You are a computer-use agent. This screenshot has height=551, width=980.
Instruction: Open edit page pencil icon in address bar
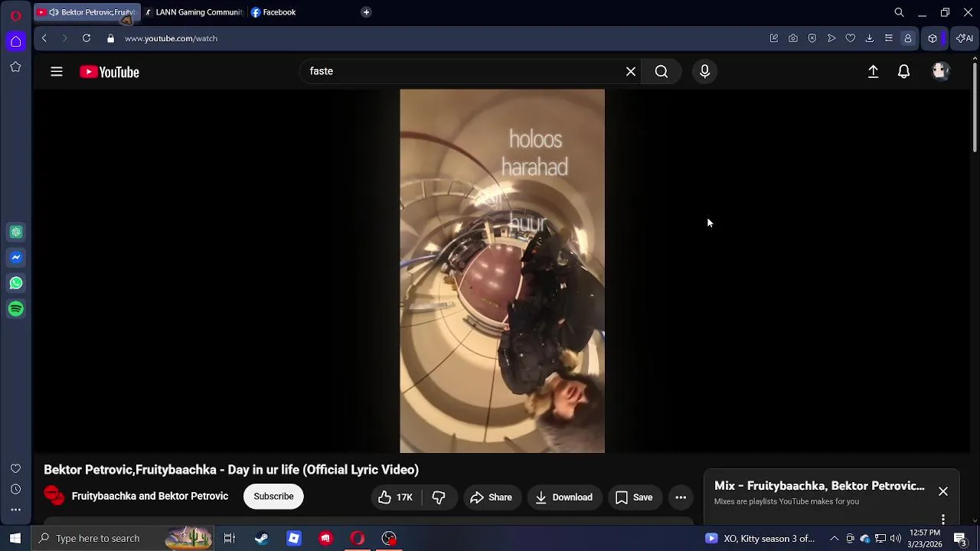click(774, 38)
